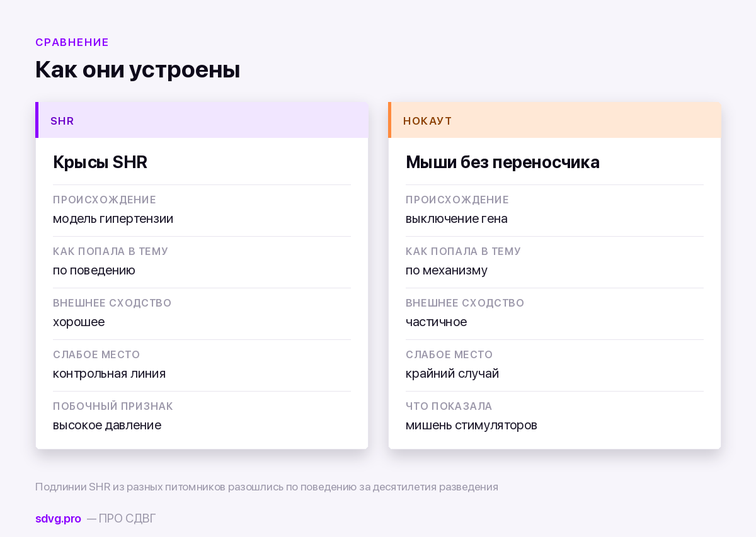The height and width of the screenshot is (537, 756).
Task: Click the card title 'Мыши без переносчика'
Action: tap(503, 162)
